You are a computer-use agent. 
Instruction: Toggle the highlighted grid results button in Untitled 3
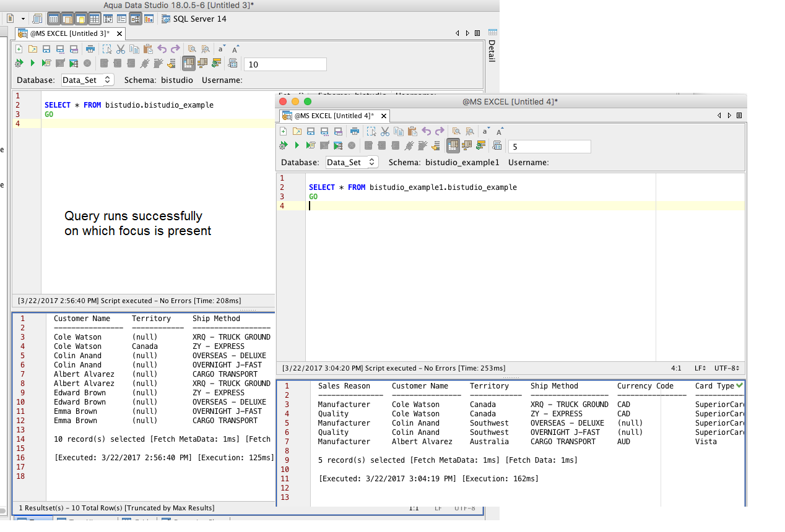point(189,63)
